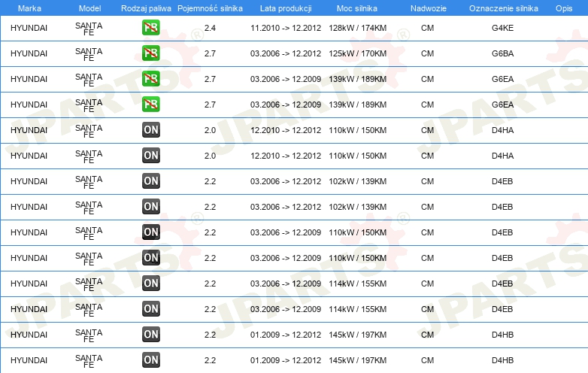Select the production years in the G6BA row
588x373 pixels.
pos(286,53)
